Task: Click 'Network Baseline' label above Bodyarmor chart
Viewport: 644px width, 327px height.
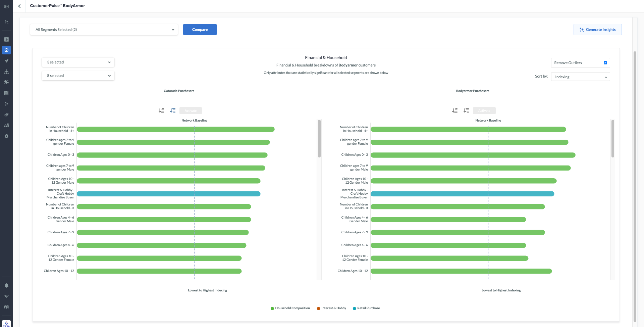Action: pyautogui.click(x=488, y=121)
